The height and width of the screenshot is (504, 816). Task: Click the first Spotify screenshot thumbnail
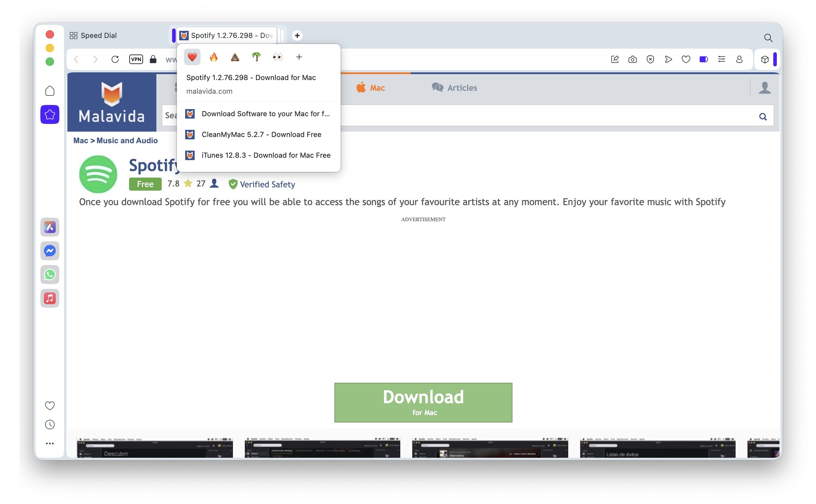[155, 447]
